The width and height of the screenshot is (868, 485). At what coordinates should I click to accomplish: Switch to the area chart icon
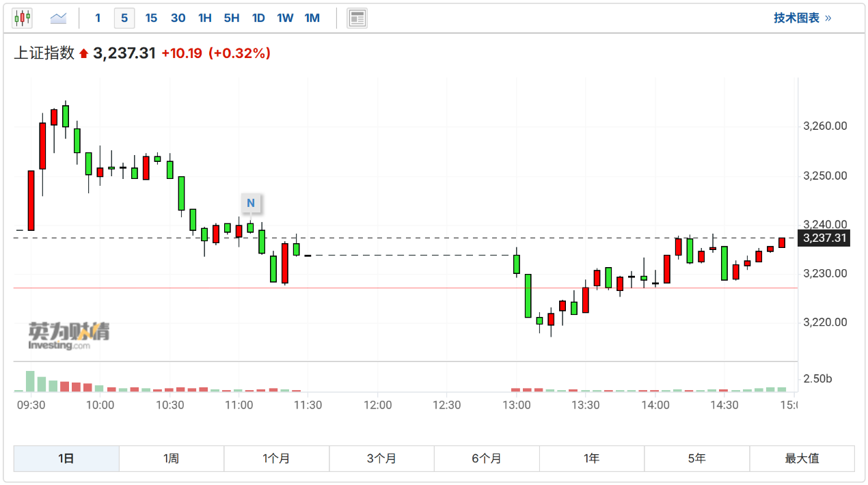point(58,18)
